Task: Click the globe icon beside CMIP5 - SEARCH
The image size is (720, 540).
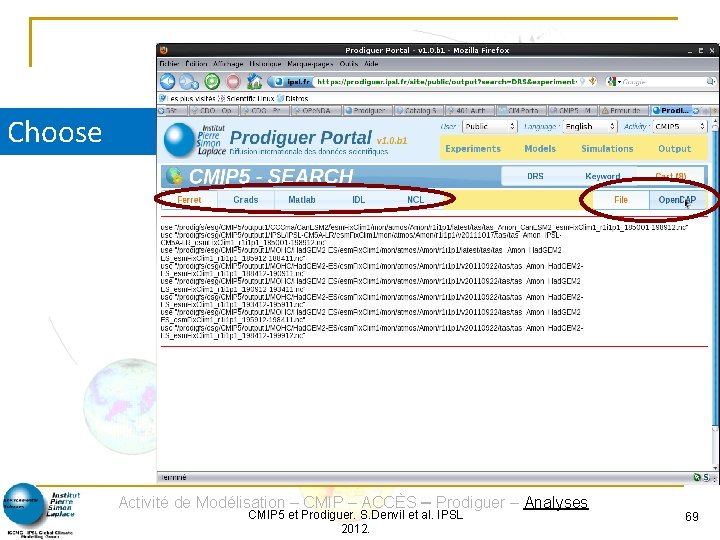Action: pyautogui.click(x=174, y=176)
